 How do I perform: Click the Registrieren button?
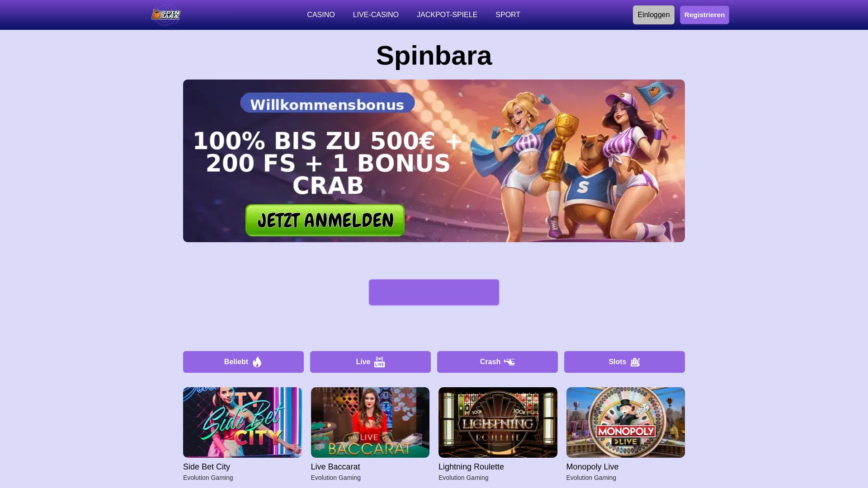coord(704,15)
